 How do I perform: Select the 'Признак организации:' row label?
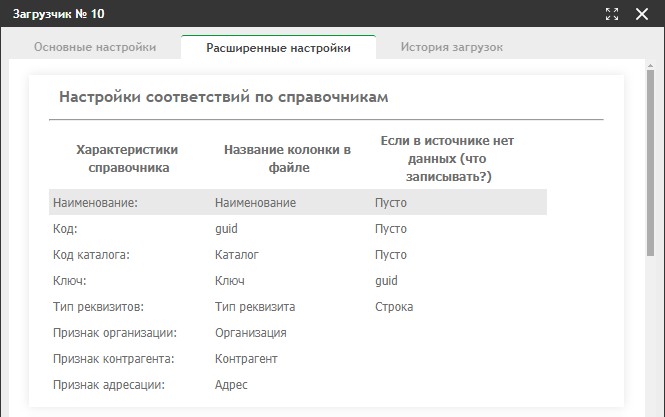point(115,333)
